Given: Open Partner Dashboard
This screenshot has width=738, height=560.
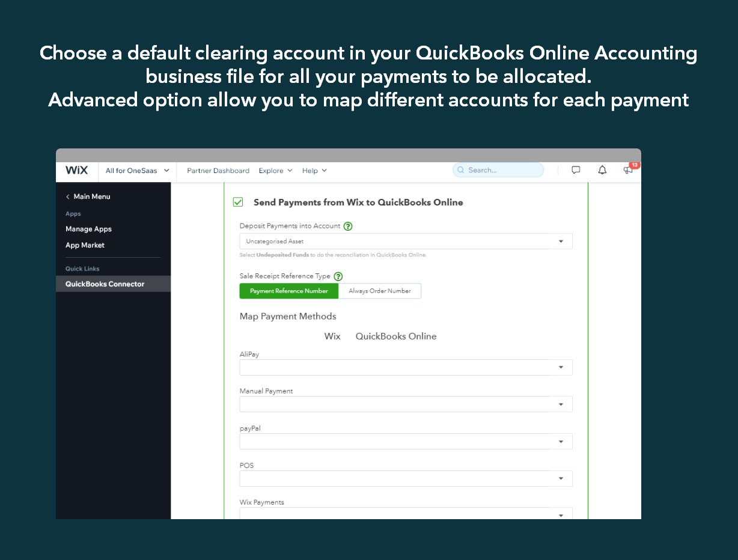Looking at the screenshot, I should click(218, 171).
